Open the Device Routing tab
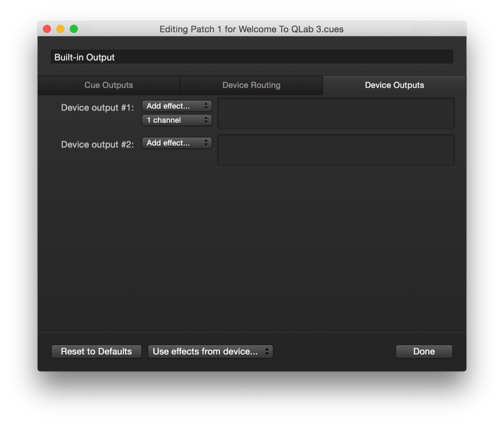Image resolution: width=504 pixels, height=425 pixels. 251,85
